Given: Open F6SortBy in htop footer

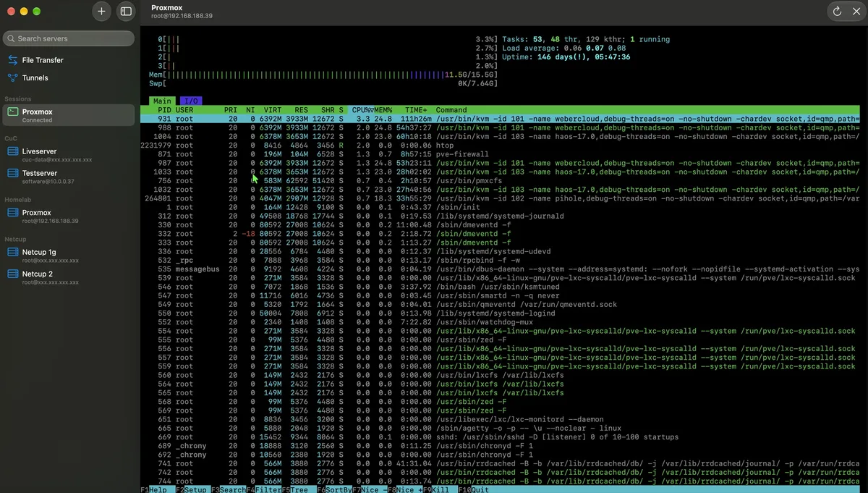Looking at the screenshot, I should (334, 489).
